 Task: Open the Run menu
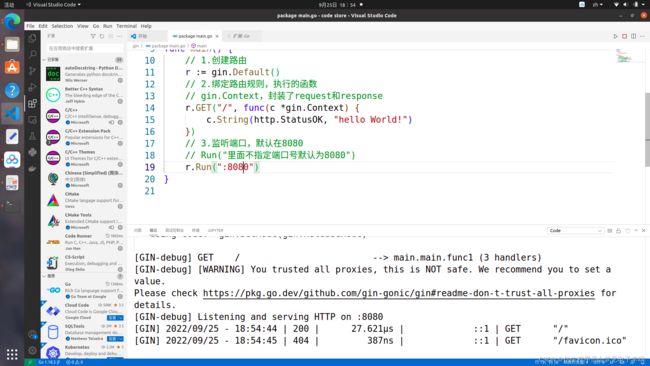click(x=107, y=26)
